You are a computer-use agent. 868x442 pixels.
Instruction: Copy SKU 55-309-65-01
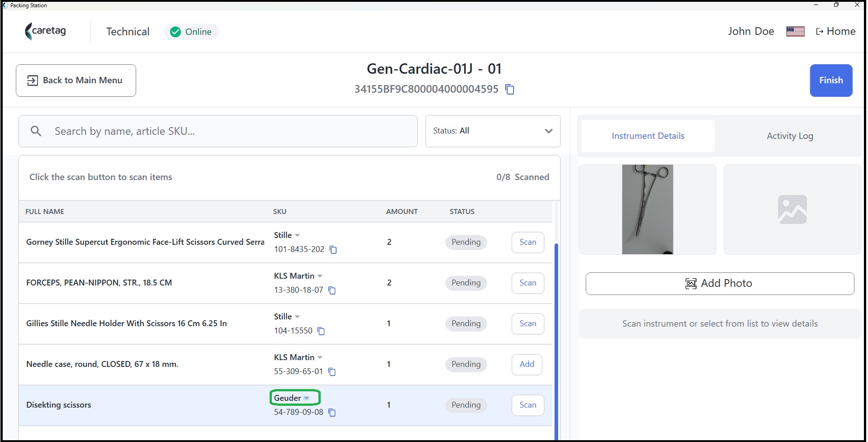click(x=332, y=372)
